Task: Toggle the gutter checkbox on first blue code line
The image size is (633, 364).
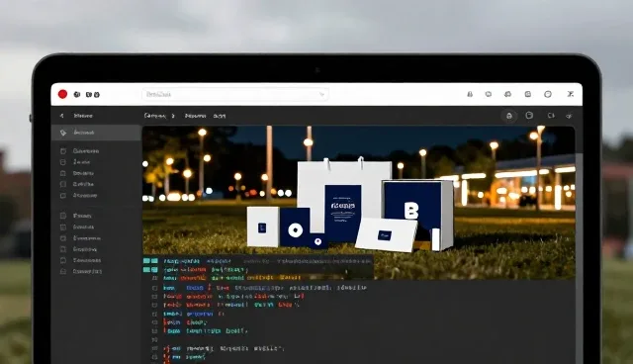Action: coord(154,288)
